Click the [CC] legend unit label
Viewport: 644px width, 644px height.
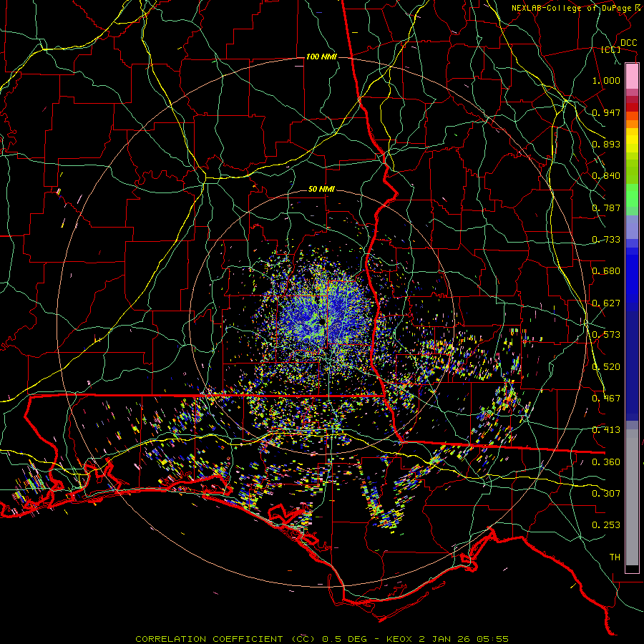click(611, 49)
